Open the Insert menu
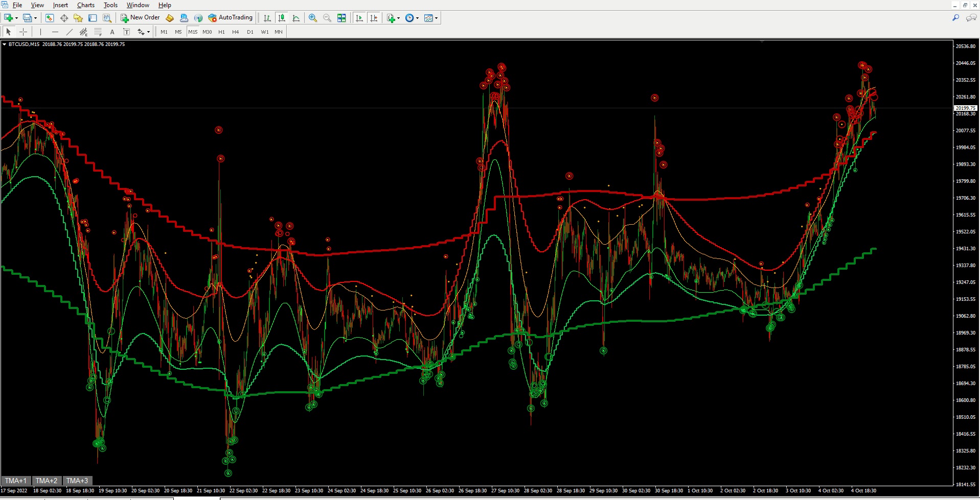980x500 pixels. point(60,5)
